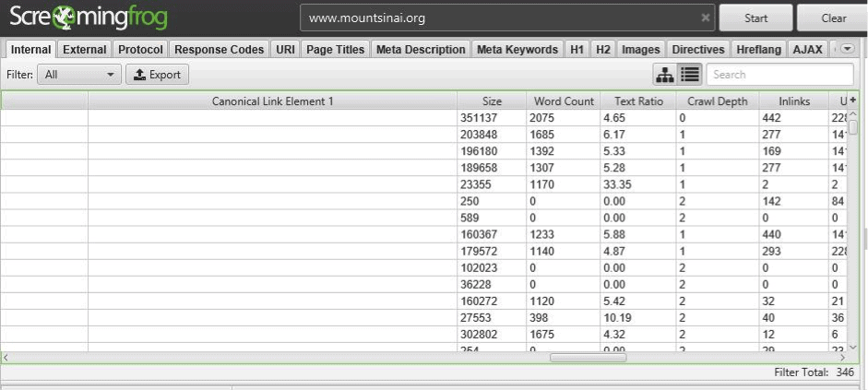Select the size cell 36228
Image resolution: width=868 pixels, height=390 pixels.
(492, 284)
